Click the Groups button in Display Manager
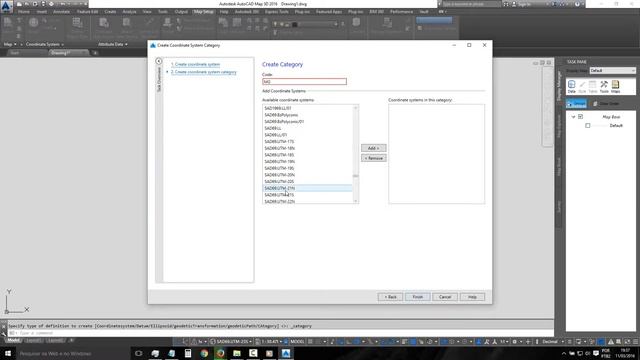 point(576,104)
